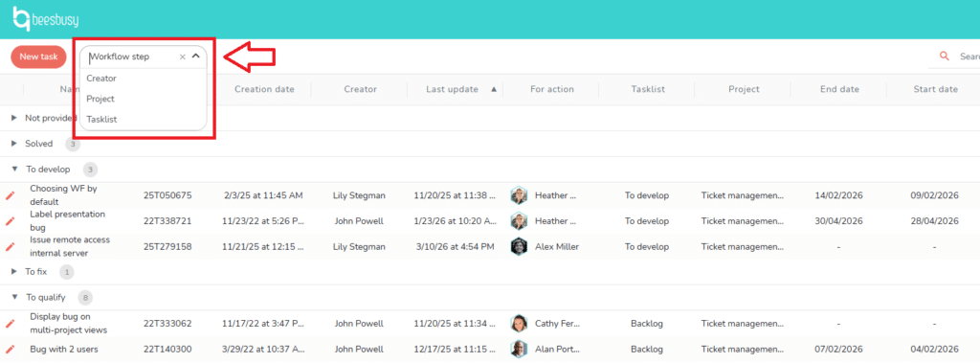
Task: Edit the Bug with 2 users task
Action: [x=10, y=350]
